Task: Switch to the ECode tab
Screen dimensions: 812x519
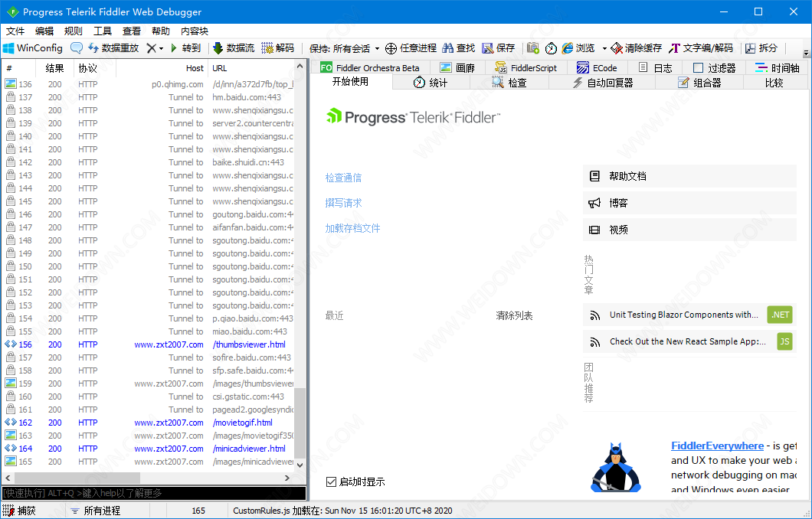Action: point(597,68)
